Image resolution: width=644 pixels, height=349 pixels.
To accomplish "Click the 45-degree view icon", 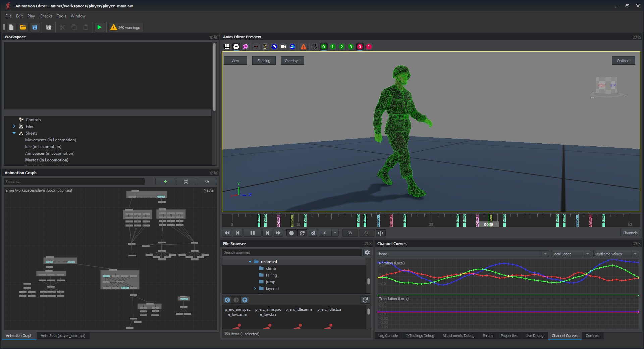I will pyautogui.click(x=314, y=47).
